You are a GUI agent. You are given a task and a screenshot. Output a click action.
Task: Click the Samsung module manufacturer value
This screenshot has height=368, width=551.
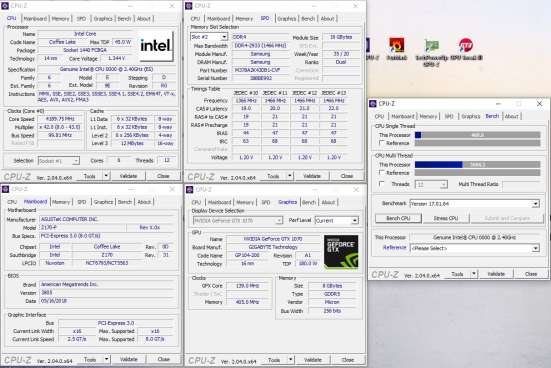tap(260, 54)
